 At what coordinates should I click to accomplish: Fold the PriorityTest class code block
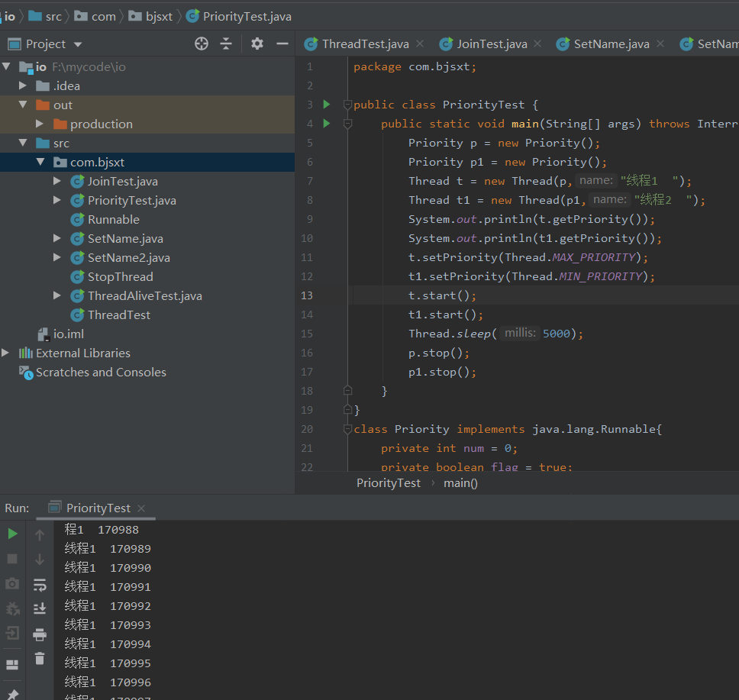pyautogui.click(x=348, y=105)
